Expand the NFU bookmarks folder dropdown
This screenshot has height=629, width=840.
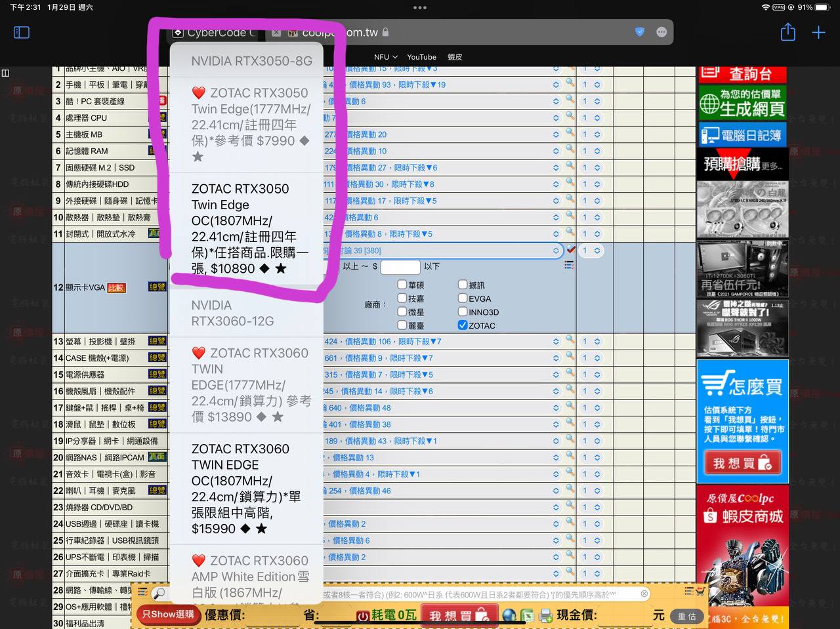[x=385, y=57]
